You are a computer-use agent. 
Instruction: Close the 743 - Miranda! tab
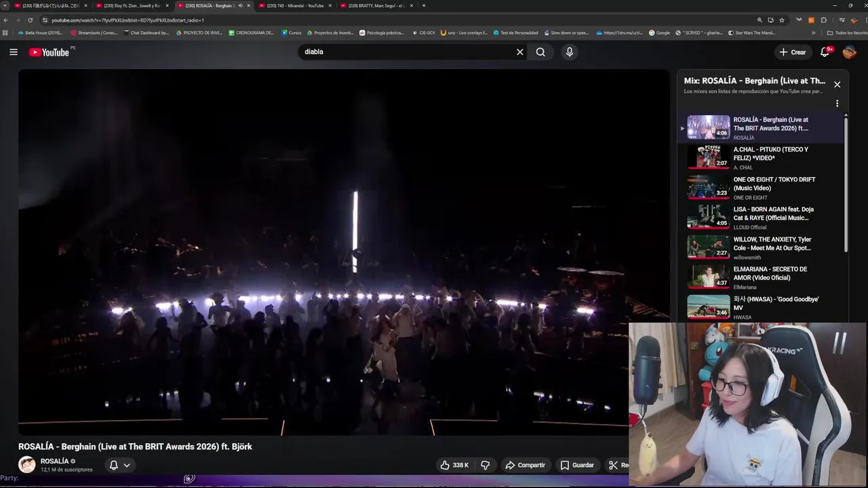pyautogui.click(x=330, y=5)
